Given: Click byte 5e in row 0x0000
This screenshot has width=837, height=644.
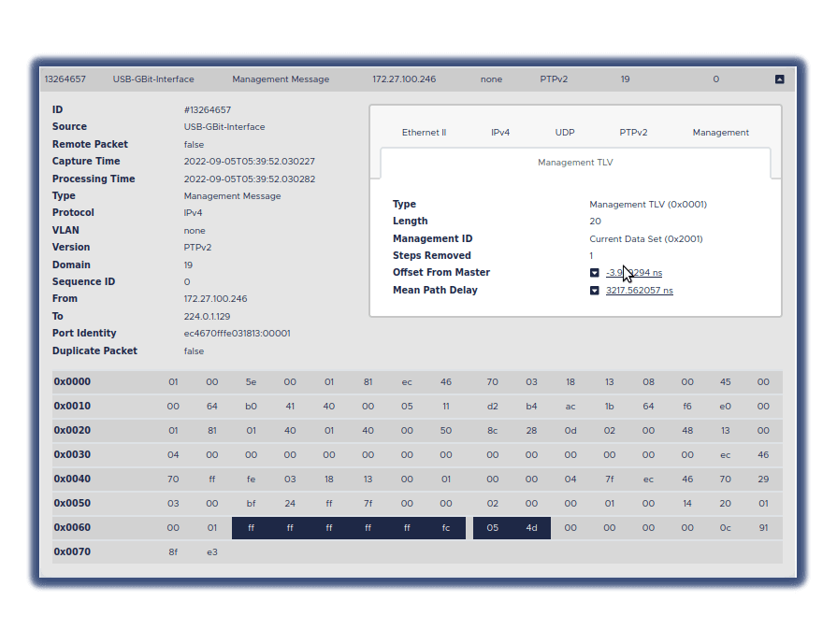Looking at the screenshot, I should pos(251,382).
